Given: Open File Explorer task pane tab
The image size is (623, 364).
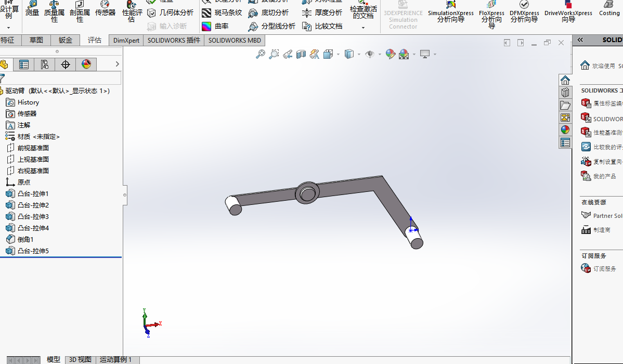Looking at the screenshot, I should tap(565, 106).
